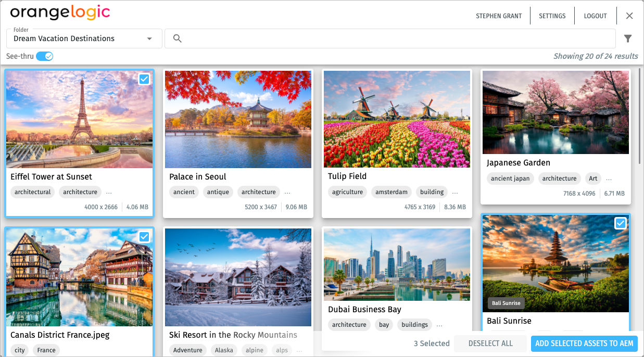The height and width of the screenshot is (357, 644).
Task: Click the 'architecture' tag on Eiffel Tower
Action: pos(80,192)
